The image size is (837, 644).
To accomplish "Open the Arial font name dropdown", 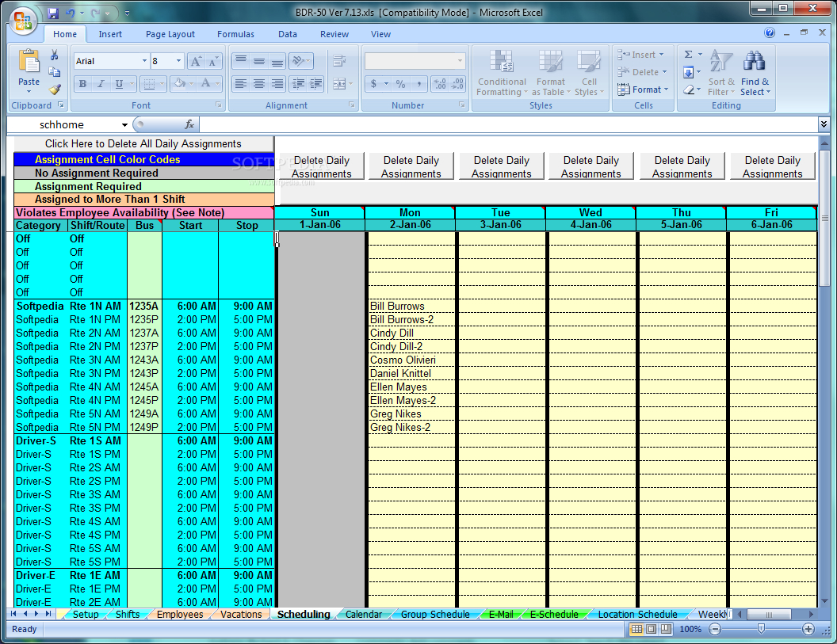I will tap(144, 61).
